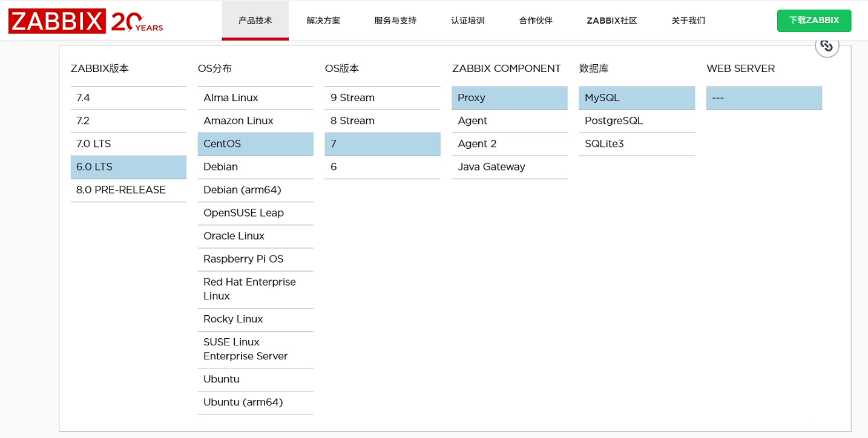The height and width of the screenshot is (438, 868).
Task: Choose Ubuntu (arm64) distribution
Action: (x=255, y=402)
